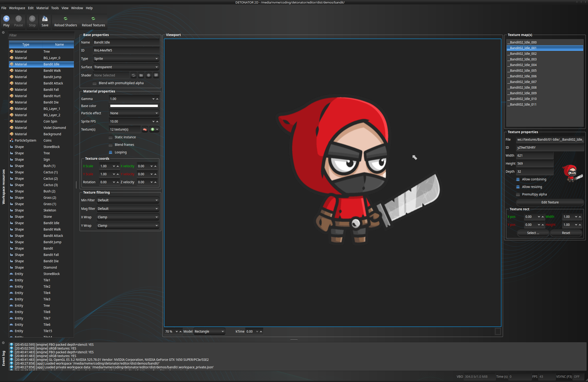
Task: Disable the Looping checkbox
Action: pyautogui.click(x=111, y=152)
